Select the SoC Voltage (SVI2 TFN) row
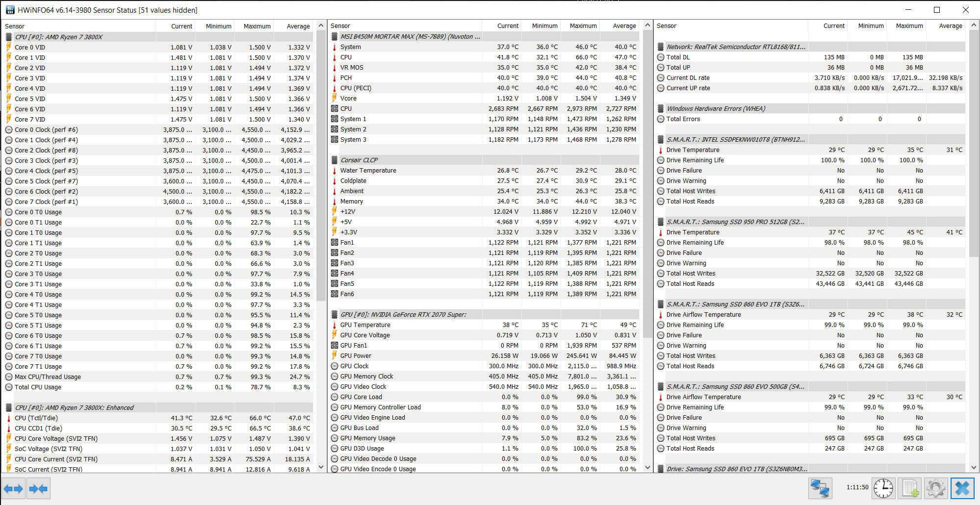The image size is (980, 505). [x=158, y=449]
